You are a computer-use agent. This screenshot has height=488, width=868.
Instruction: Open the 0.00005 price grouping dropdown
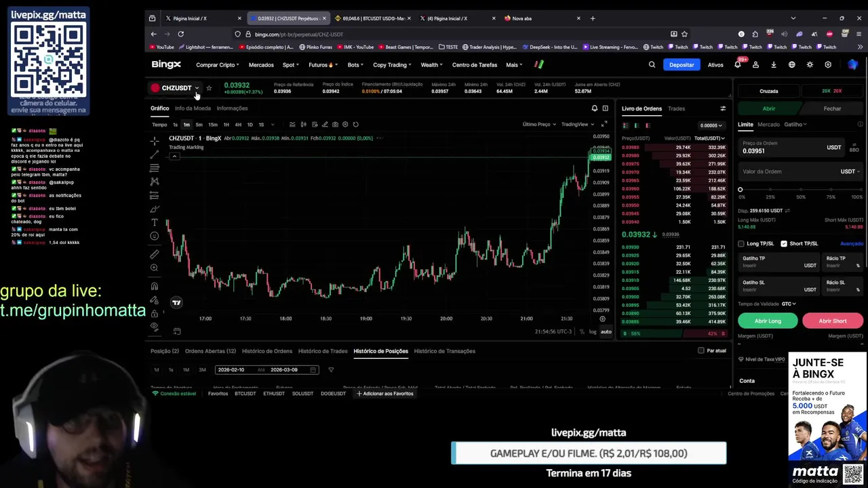point(712,125)
